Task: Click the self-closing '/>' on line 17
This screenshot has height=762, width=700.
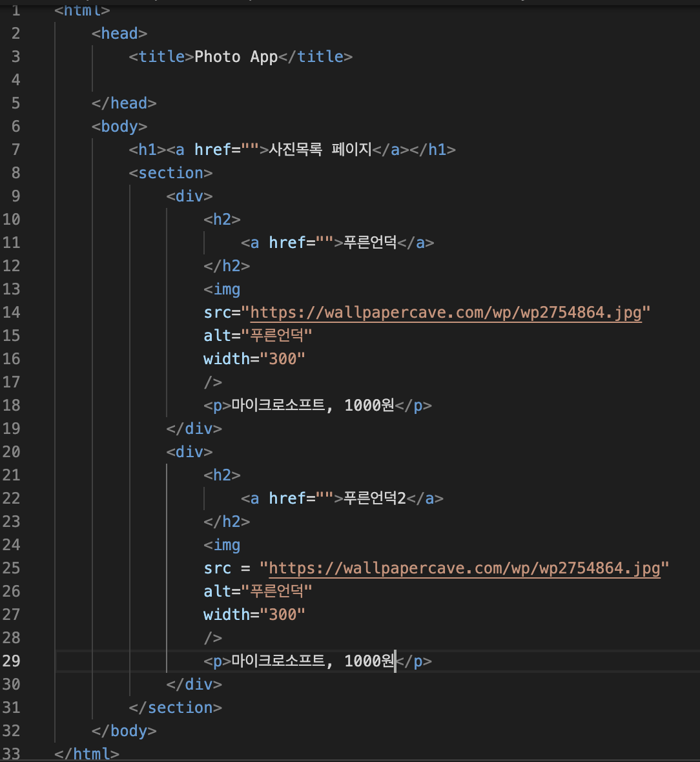Action: coord(213,382)
